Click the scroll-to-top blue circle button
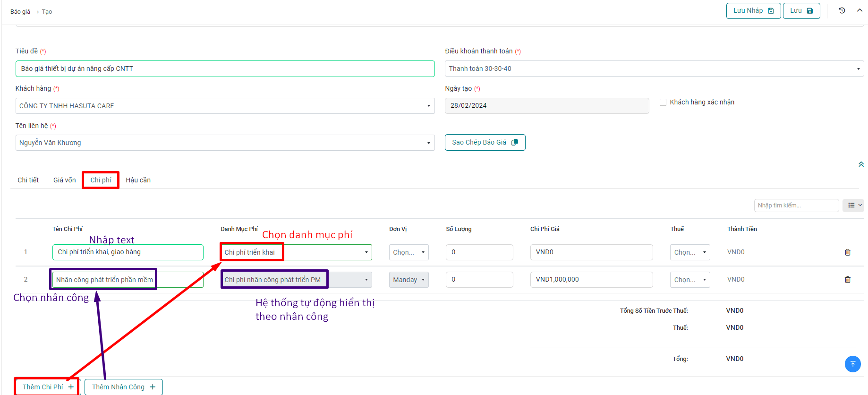Image resolution: width=868 pixels, height=395 pixels. click(852, 364)
